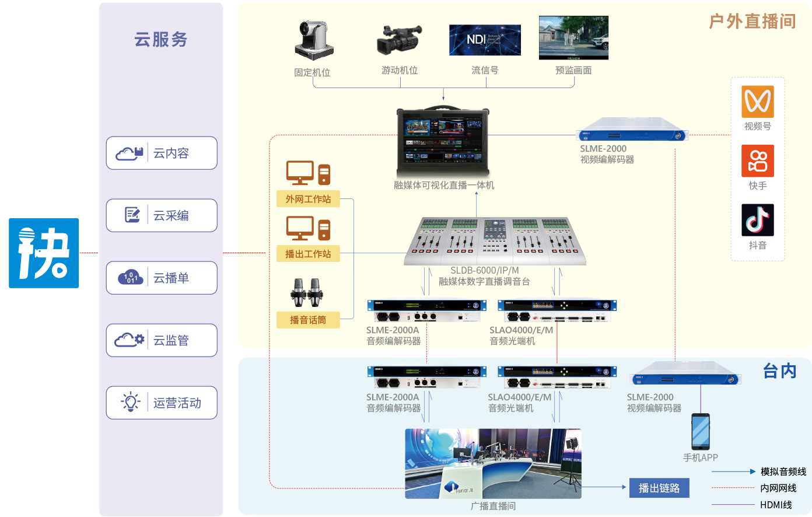Open the 云内容 cloud content item
The height and width of the screenshot is (517, 812).
click(x=162, y=153)
